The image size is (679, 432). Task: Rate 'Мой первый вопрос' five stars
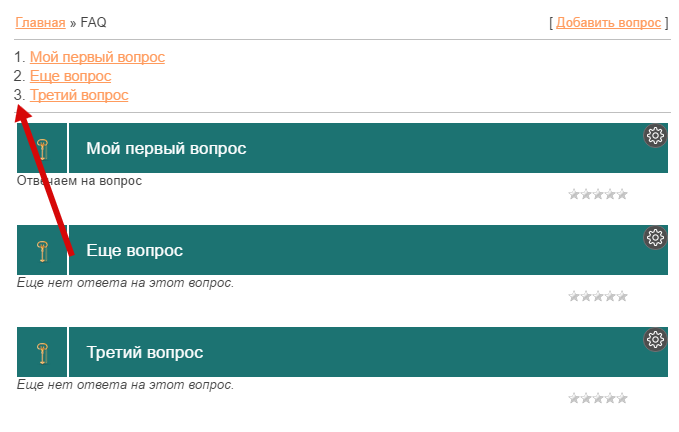pyautogui.click(x=622, y=194)
